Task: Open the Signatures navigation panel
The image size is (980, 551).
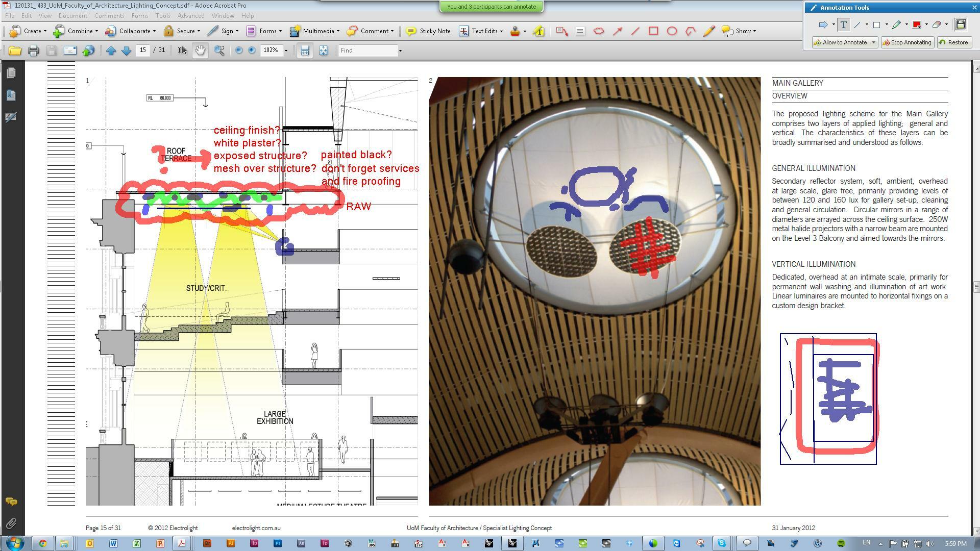Action: click(x=11, y=117)
